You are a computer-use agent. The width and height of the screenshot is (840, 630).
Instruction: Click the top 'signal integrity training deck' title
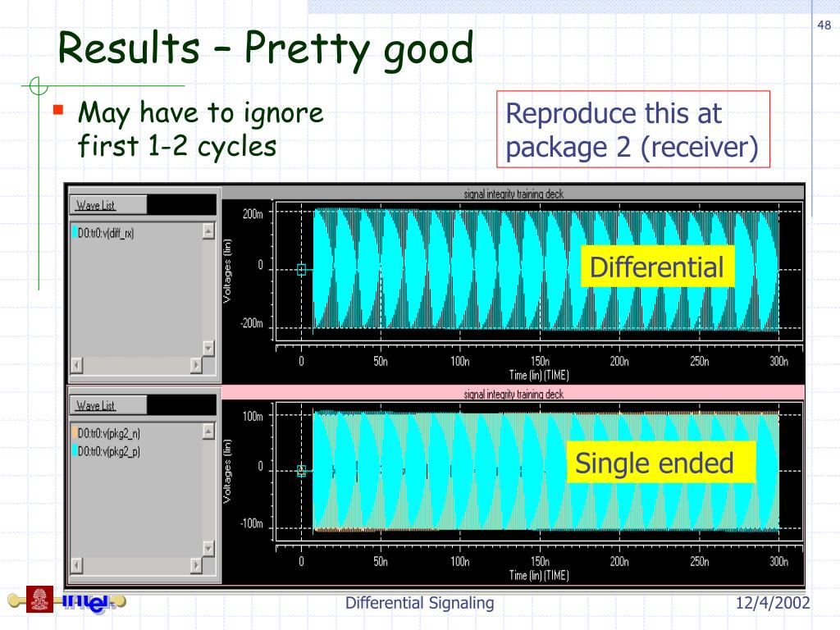click(x=514, y=194)
